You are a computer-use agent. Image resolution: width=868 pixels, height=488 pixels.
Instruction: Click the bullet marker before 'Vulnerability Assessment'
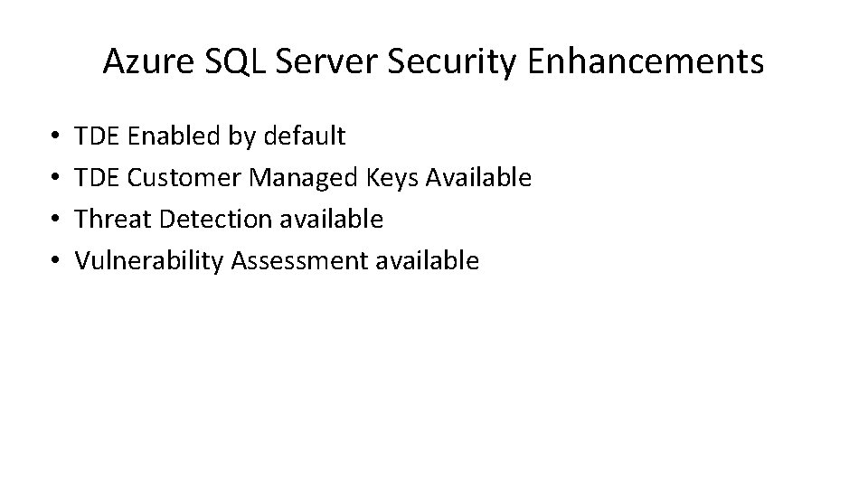(x=56, y=262)
